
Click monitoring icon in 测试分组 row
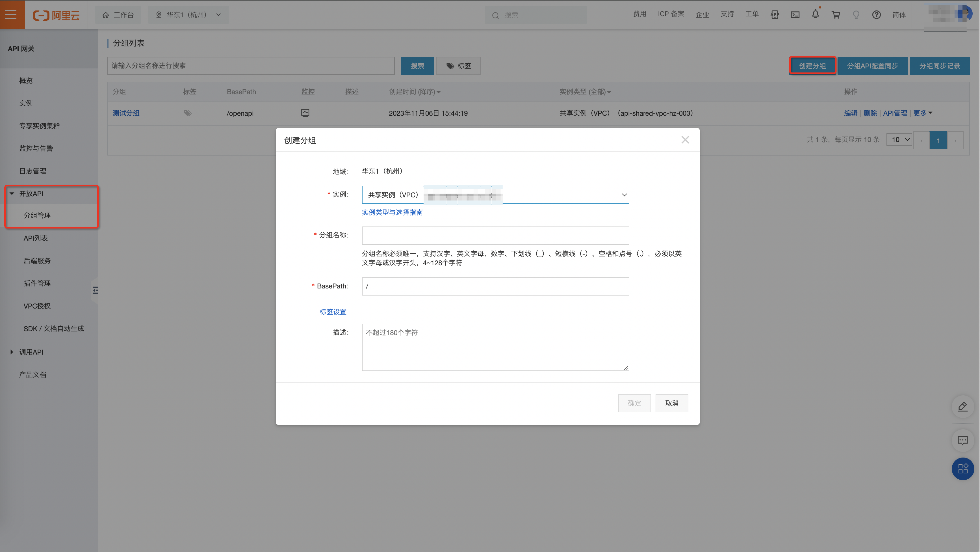[305, 113]
